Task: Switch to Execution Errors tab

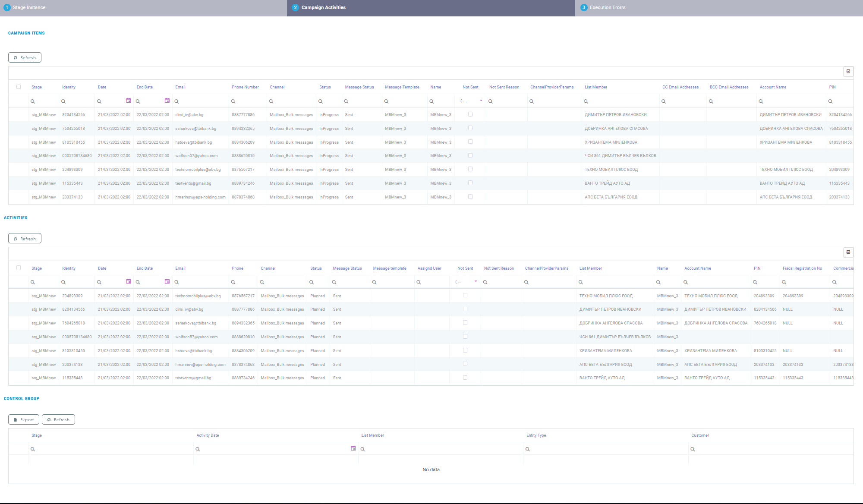Action: (607, 7)
